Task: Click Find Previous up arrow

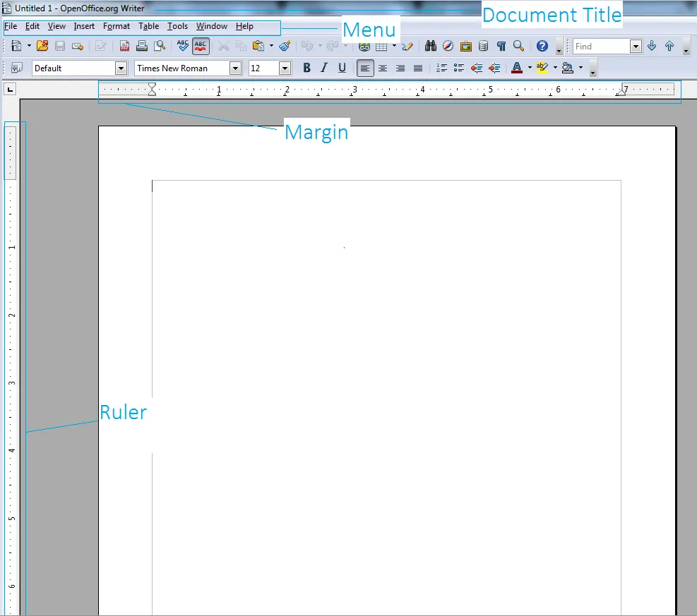Action: point(669,46)
